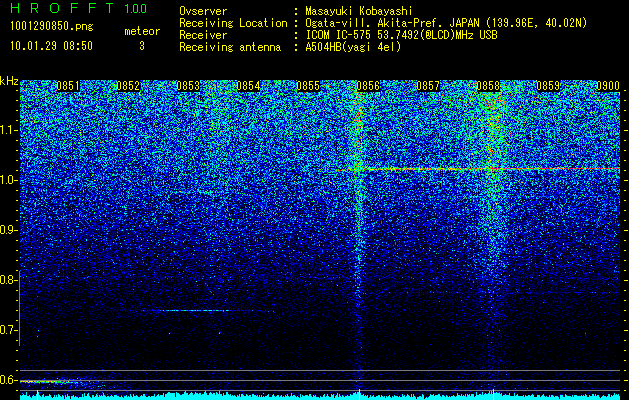This screenshot has width=629, height=400.
Task: Click the yellow meteor marker below 0858
Action: pyautogui.click(x=493, y=394)
